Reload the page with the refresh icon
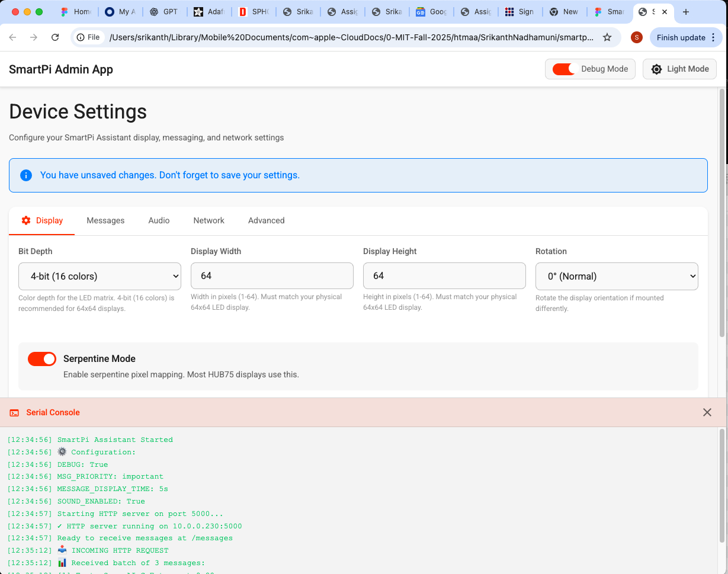 (55, 37)
